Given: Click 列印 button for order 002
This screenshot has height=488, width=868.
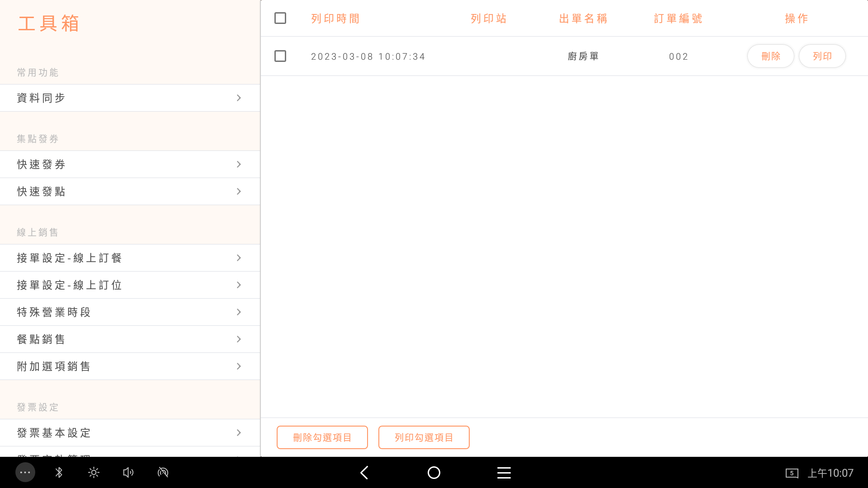Looking at the screenshot, I should coord(822,56).
